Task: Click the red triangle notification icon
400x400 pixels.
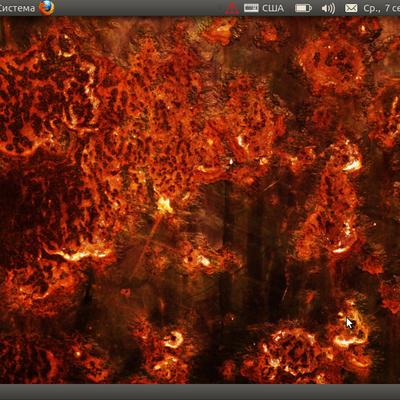Action: pyautogui.click(x=232, y=8)
